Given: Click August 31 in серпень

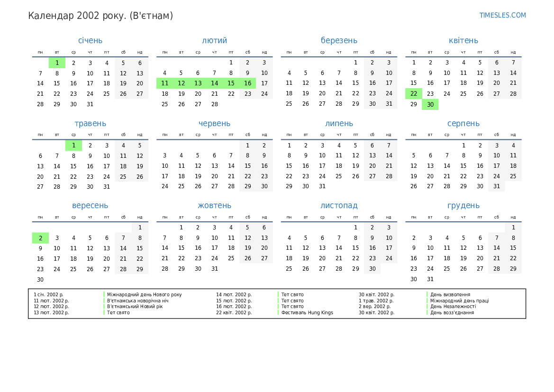Looking at the screenshot, I should point(497,186).
